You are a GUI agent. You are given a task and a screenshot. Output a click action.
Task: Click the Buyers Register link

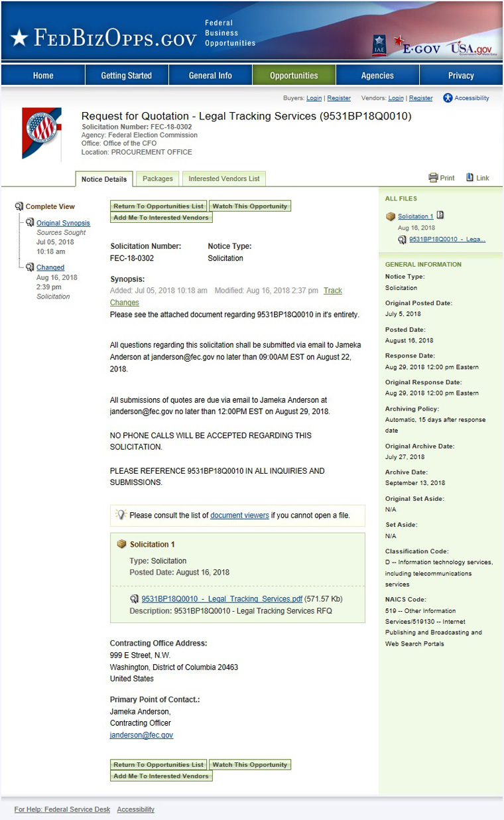(339, 98)
